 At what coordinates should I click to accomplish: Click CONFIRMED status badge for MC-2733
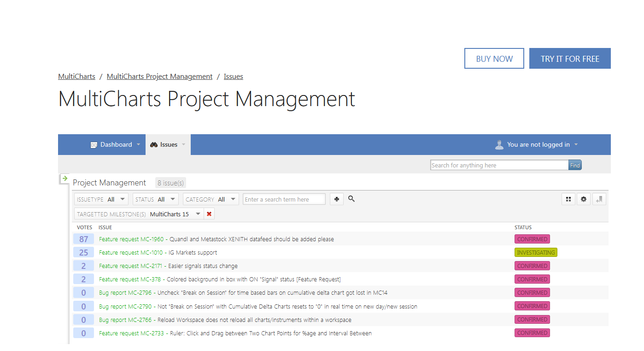532,333
